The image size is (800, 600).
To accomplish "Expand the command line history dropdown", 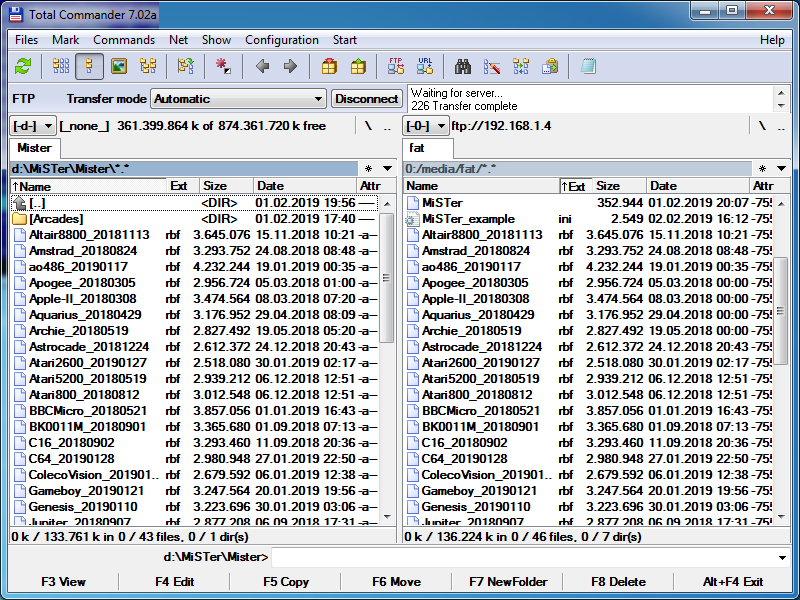I will click(x=782, y=557).
